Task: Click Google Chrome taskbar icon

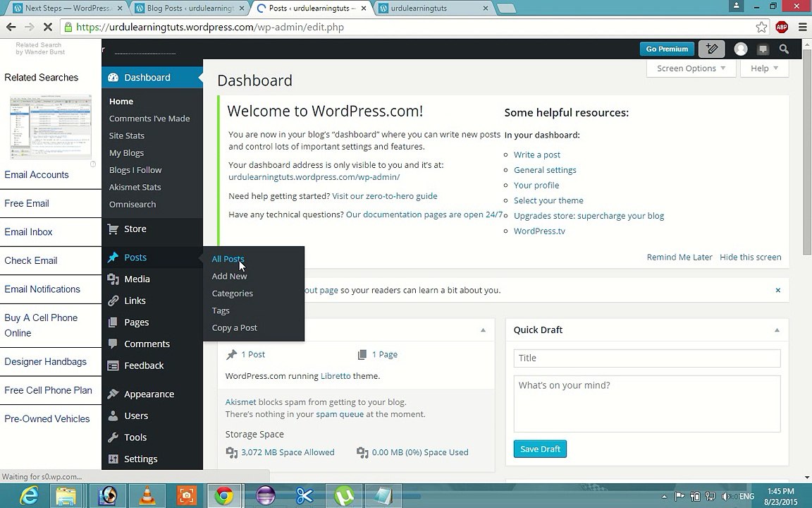Action: (224, 496)
